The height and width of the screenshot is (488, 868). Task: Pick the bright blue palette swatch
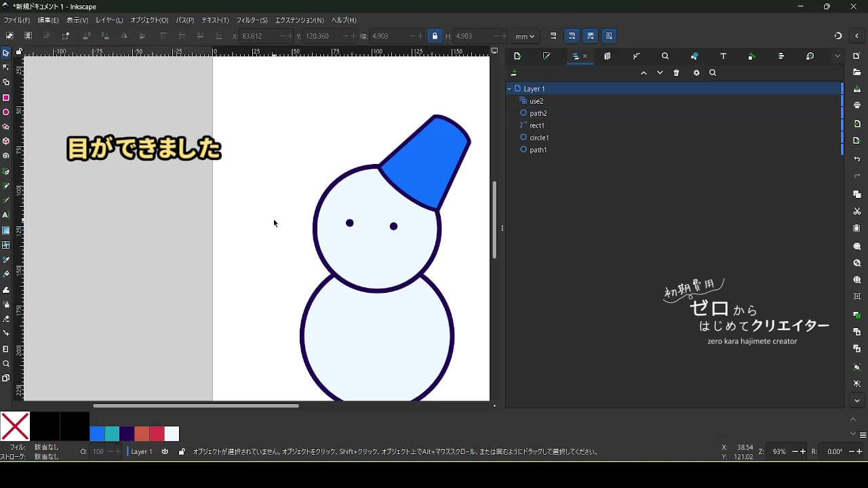pyautogui.click(x=97, y=434)
